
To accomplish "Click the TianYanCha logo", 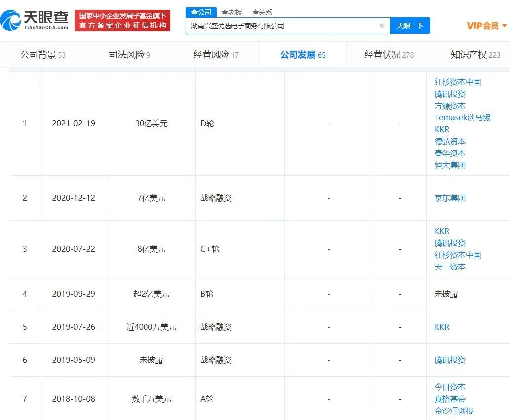I will click(35, 20).
